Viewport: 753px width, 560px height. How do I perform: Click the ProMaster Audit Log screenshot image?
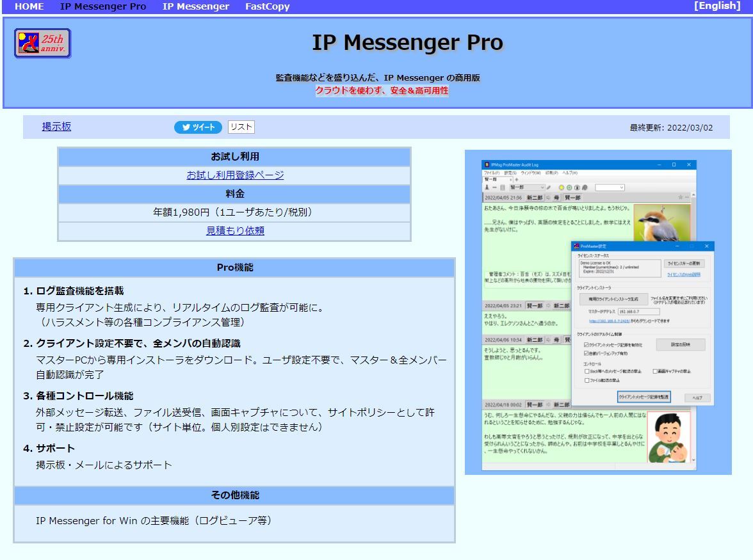(x=598, y=312)
